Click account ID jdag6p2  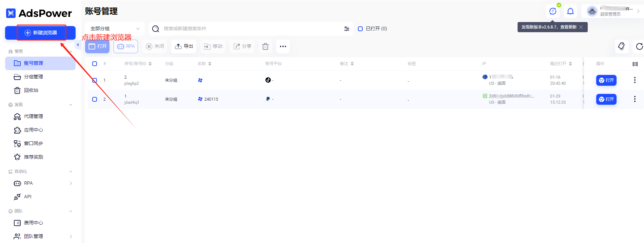132,83
